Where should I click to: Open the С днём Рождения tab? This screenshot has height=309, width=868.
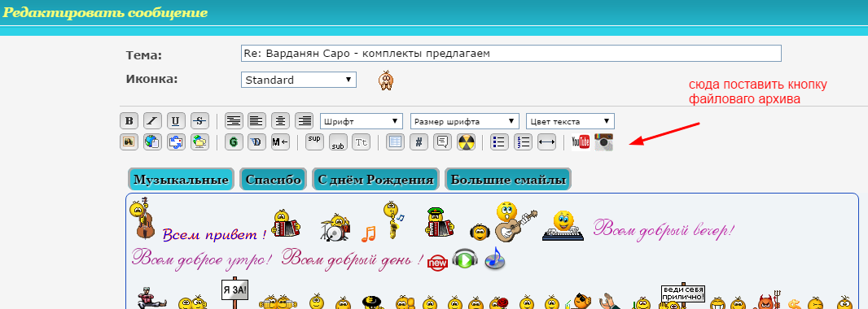click(376, 180)
